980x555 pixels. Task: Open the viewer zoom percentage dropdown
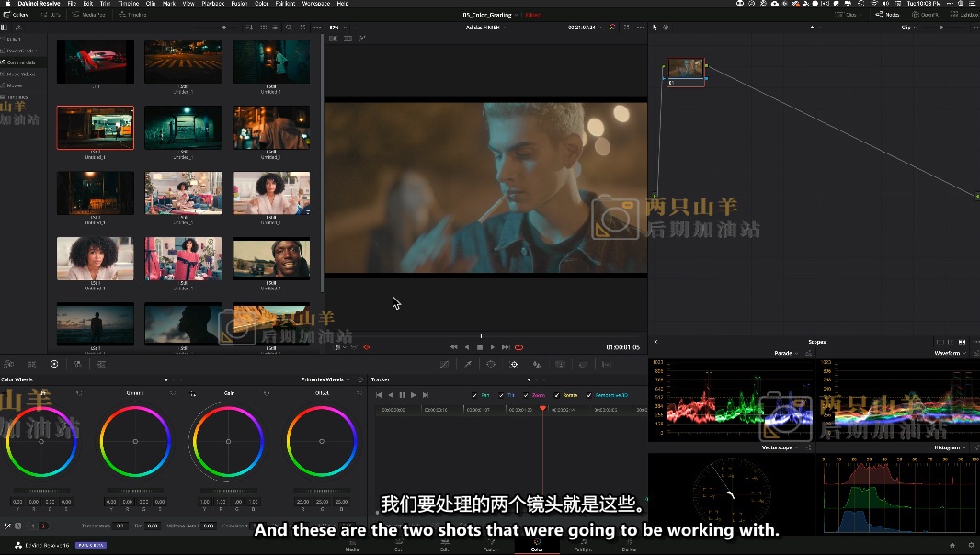(x=336, y=28)
